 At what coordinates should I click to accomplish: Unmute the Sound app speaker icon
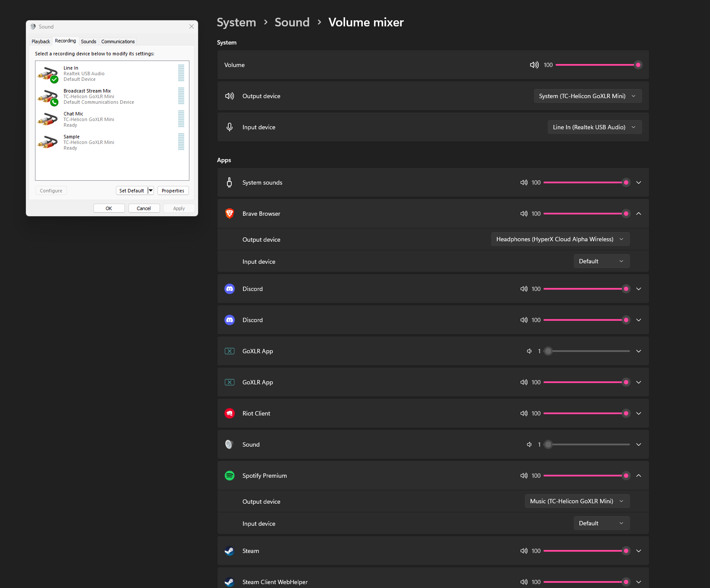(529, 444)
